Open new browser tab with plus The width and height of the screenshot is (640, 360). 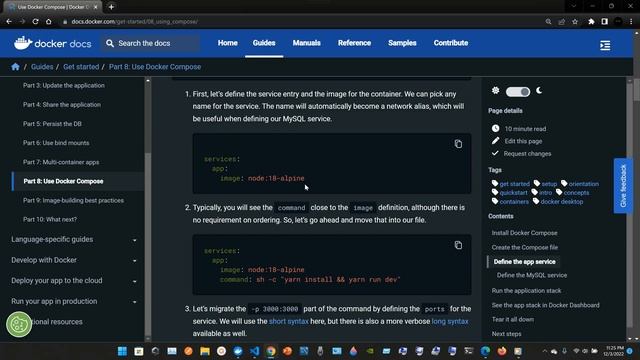click(x=111, y=7)
